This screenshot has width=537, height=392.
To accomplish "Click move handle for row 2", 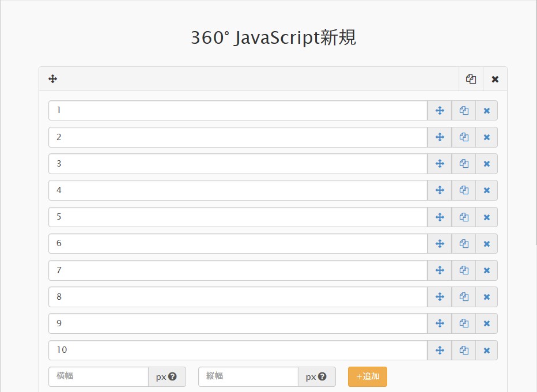I will pyautogui.click(x=440, y=137).
